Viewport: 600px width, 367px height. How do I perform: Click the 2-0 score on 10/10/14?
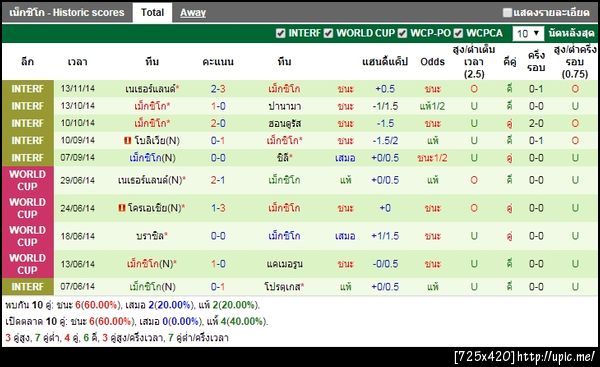[x=218, y=123]
